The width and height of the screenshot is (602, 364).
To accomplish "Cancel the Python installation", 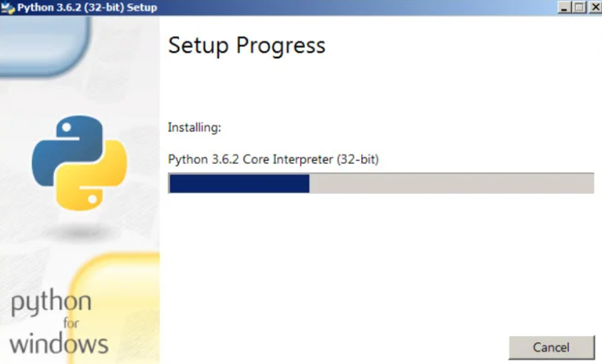I will tap(551, 348).
